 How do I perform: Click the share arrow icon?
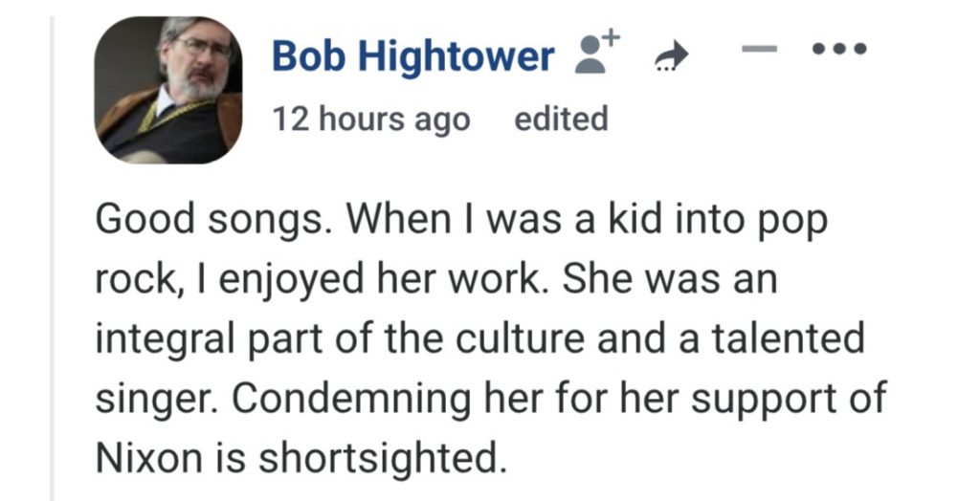point(676,58)
